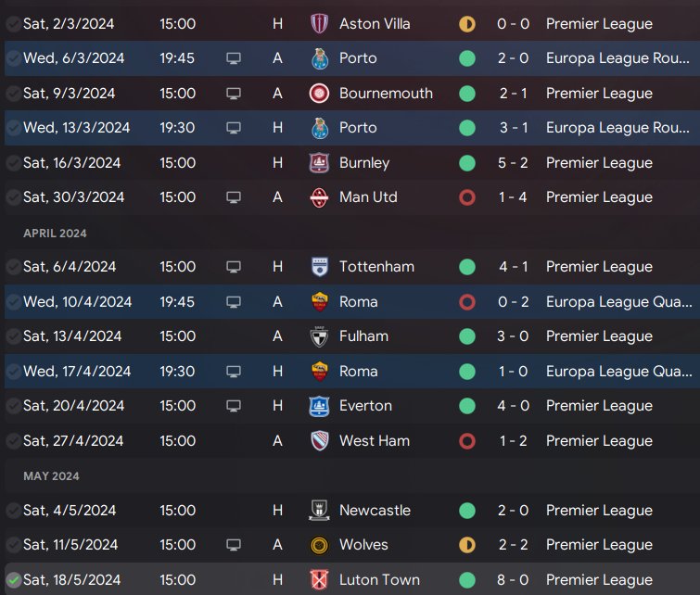Click the Man Utd club badge
700x595 pixels.
click(319, 197)
